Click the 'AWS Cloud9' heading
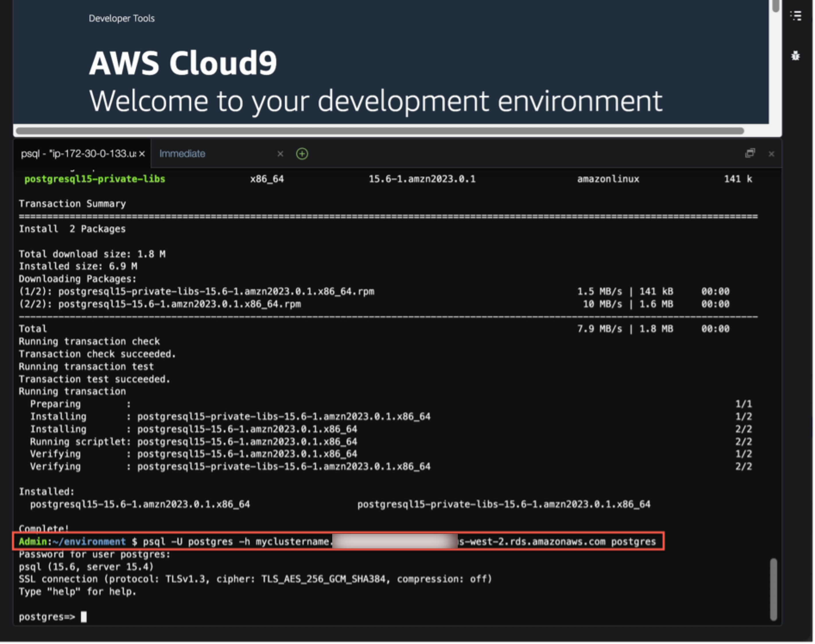This screenshot has height=644, width=815. (x=183, y=63)
